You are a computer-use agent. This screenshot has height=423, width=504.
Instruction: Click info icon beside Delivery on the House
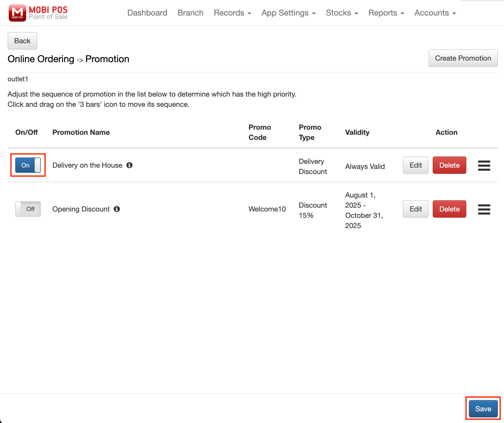(x=130, y=165)
